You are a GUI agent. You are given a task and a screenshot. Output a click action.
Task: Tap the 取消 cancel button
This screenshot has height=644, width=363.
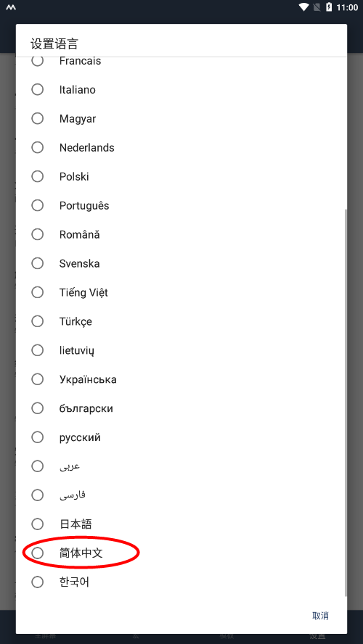(320, 616)
